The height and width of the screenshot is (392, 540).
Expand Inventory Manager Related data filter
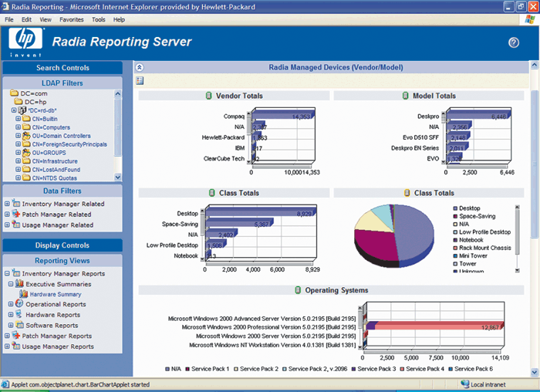[7, 204]
